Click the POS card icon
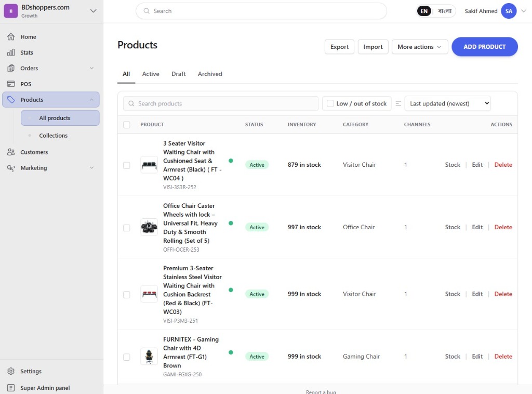Viewport: 532px width, 394px height. 11,84
